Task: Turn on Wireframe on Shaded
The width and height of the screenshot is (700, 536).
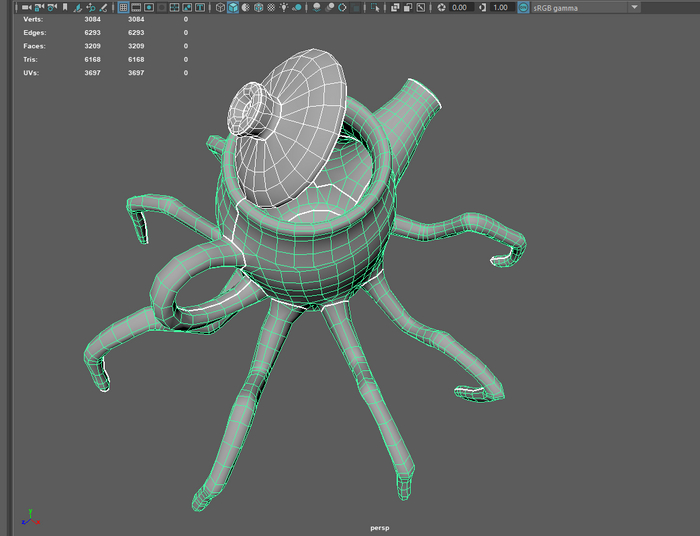Action: pyautogui.click(x=258, y=7)
